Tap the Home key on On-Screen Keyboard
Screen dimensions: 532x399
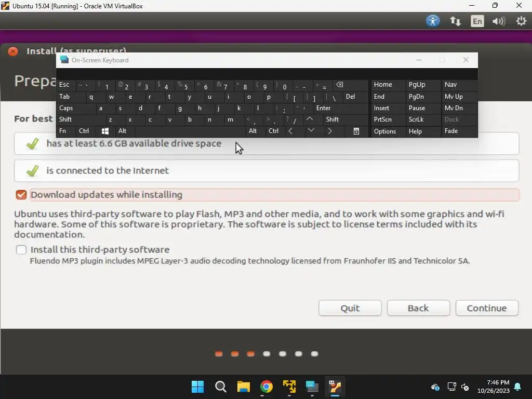388,85
